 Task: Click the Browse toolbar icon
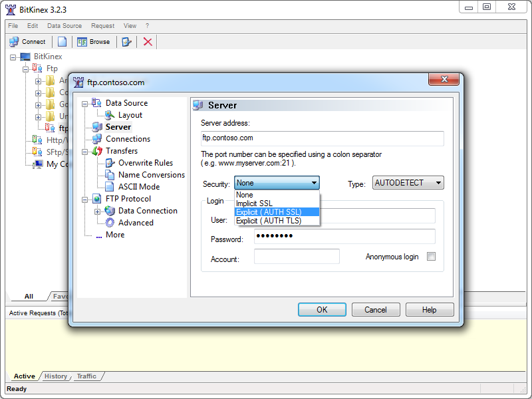82,41
